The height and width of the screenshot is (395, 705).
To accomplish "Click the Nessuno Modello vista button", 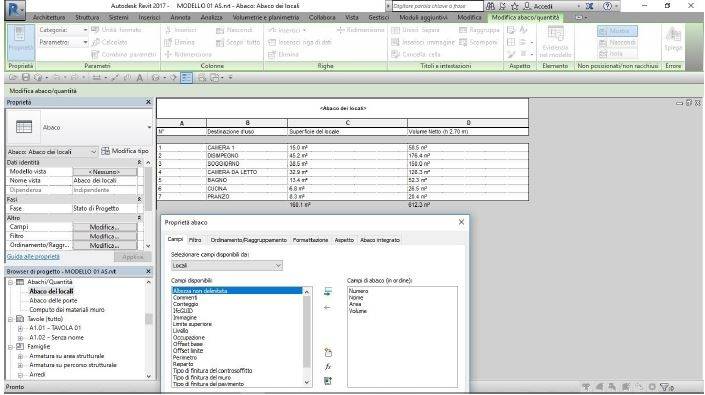I will pos(105,172).
